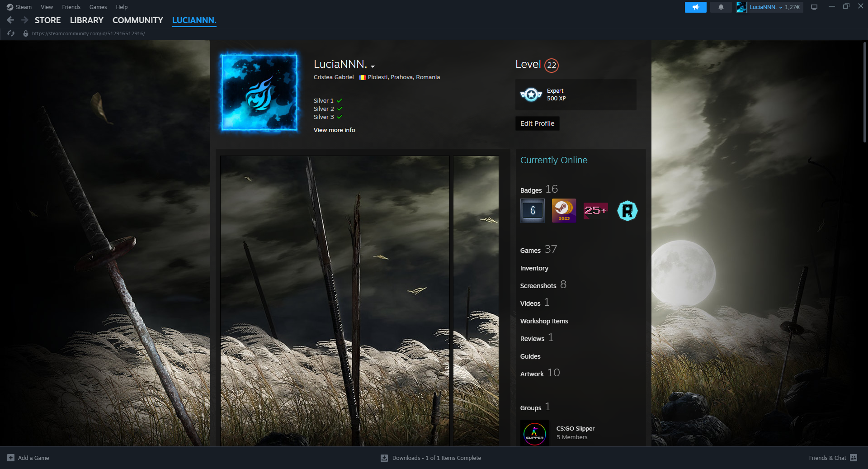868x469 pixels.
Task: Click the vertical page scrollbar
Action: point(864,92)
